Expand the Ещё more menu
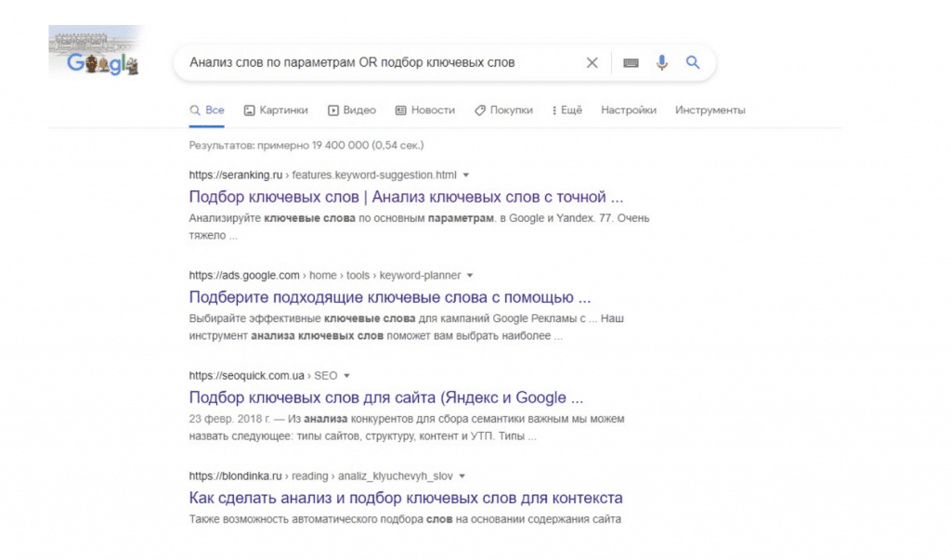 567,110
